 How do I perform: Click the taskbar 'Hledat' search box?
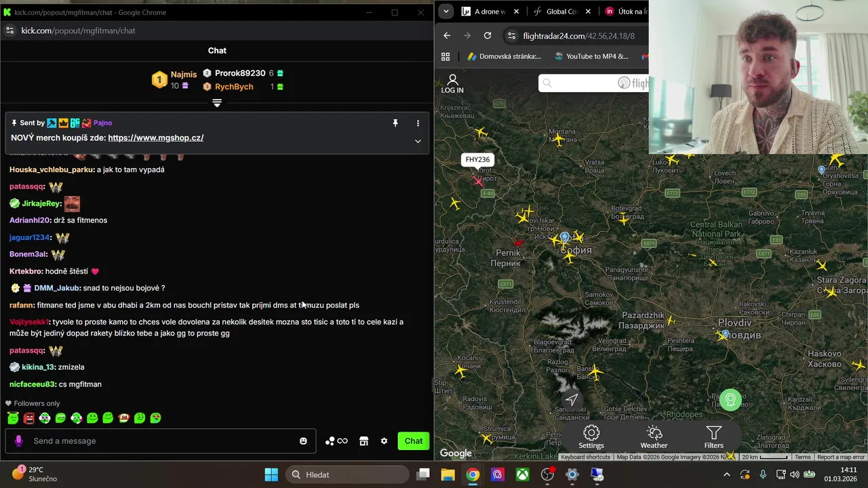coord(349,474)
